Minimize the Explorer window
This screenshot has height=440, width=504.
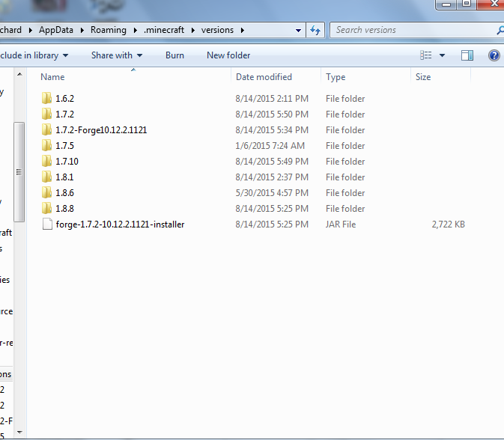point(446,4)
